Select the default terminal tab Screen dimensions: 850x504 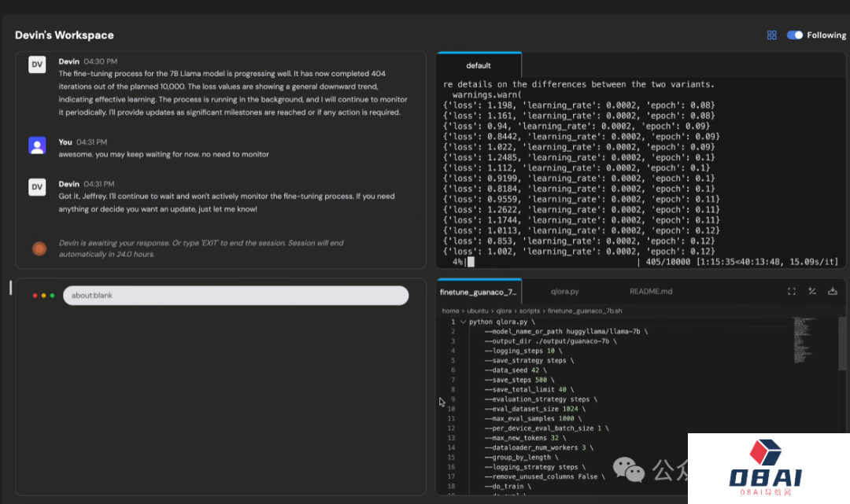pos(479,65)
